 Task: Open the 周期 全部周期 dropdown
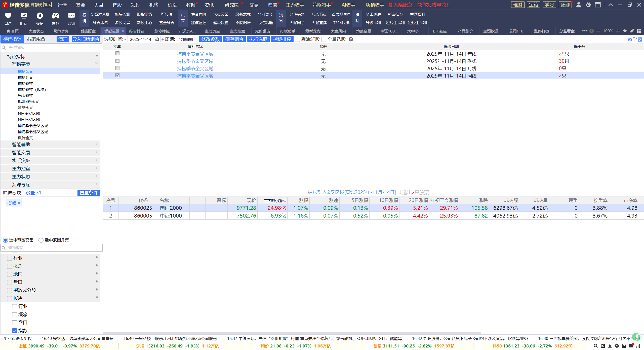tap(187, 39)
